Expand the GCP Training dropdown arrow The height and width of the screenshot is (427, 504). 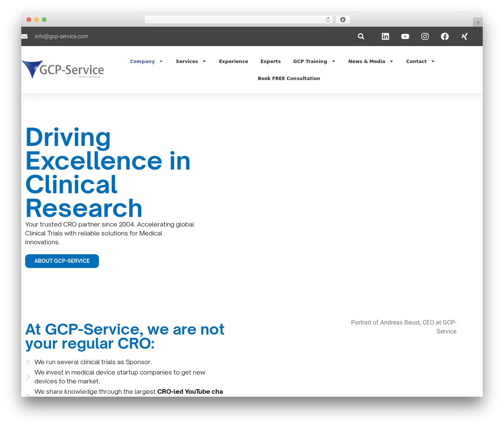click(x=334, y=61)
